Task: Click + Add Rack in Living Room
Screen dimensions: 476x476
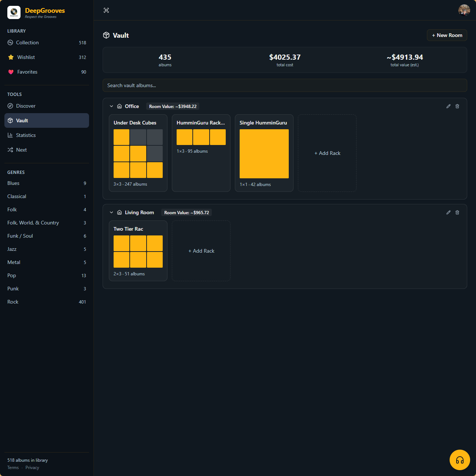Action: 201,251
